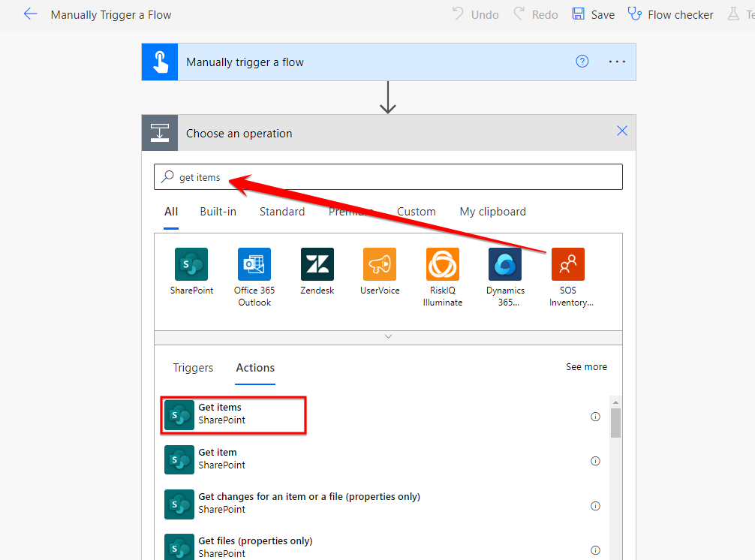Expand the connectors list with the chevron
The height and width of the screenshot is (560, 755).
(388, 337)
